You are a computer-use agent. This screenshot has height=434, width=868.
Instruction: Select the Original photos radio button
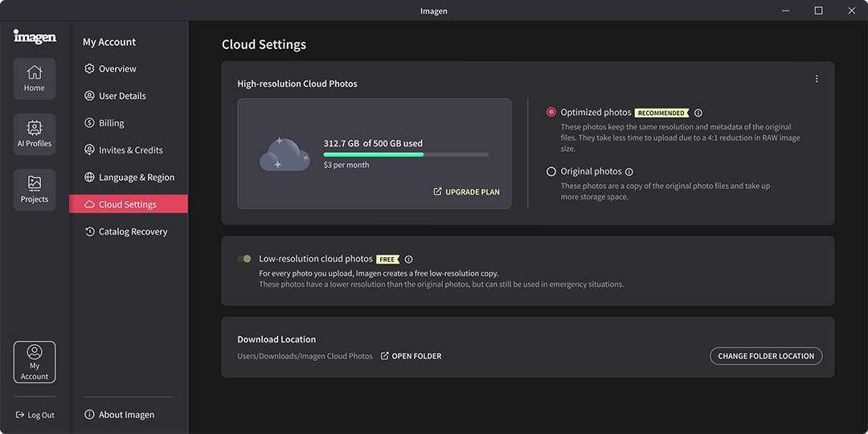coord(551,172)
